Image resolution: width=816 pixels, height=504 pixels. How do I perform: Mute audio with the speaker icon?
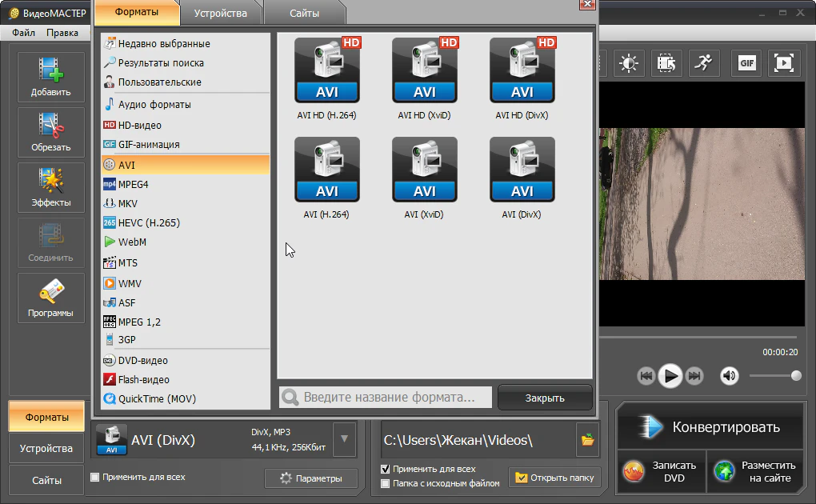point(729,375)
